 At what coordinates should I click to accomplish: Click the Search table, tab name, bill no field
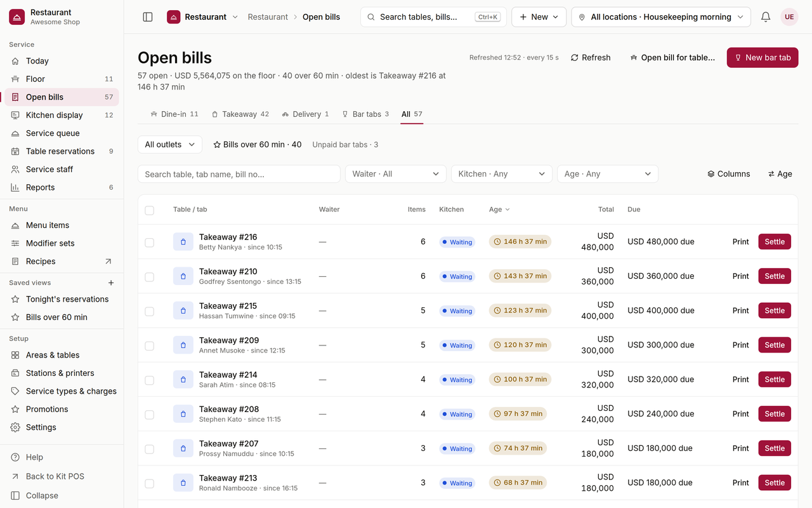pyautogui.click(x=239, y=174)
